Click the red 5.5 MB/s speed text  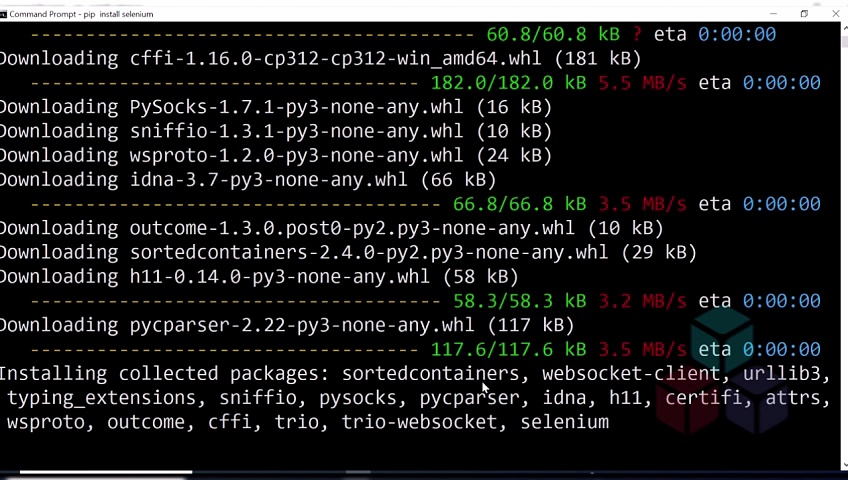642,83
